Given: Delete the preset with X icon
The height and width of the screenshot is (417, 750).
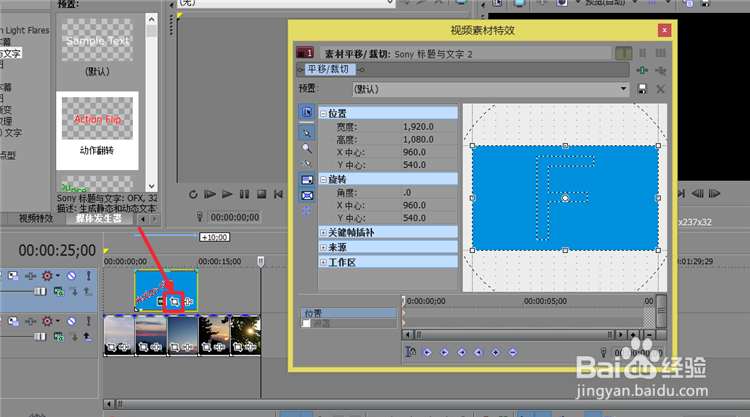Looking at the screenshot, I should [661, 89].
